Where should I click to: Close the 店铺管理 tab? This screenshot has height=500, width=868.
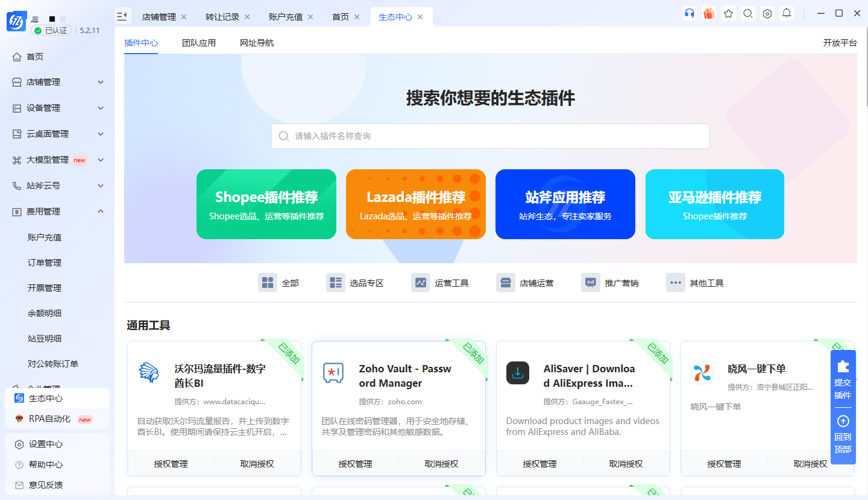point(184,17)
